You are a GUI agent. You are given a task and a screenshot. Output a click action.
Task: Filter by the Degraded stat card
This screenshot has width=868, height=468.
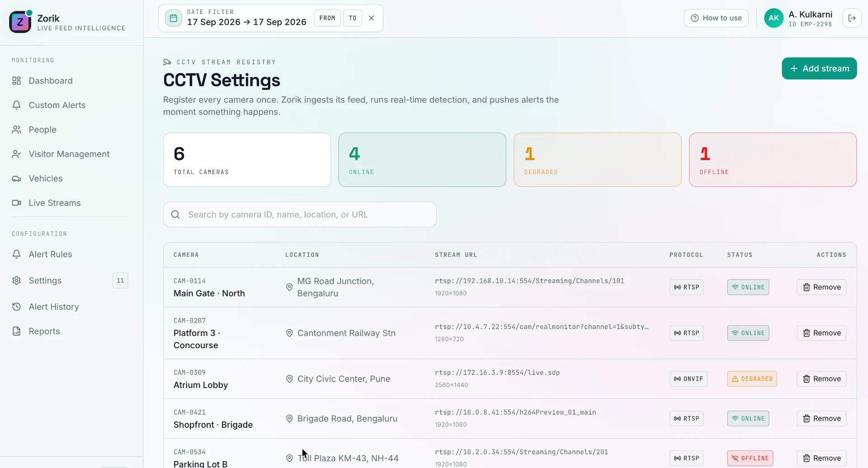(598, 160)
